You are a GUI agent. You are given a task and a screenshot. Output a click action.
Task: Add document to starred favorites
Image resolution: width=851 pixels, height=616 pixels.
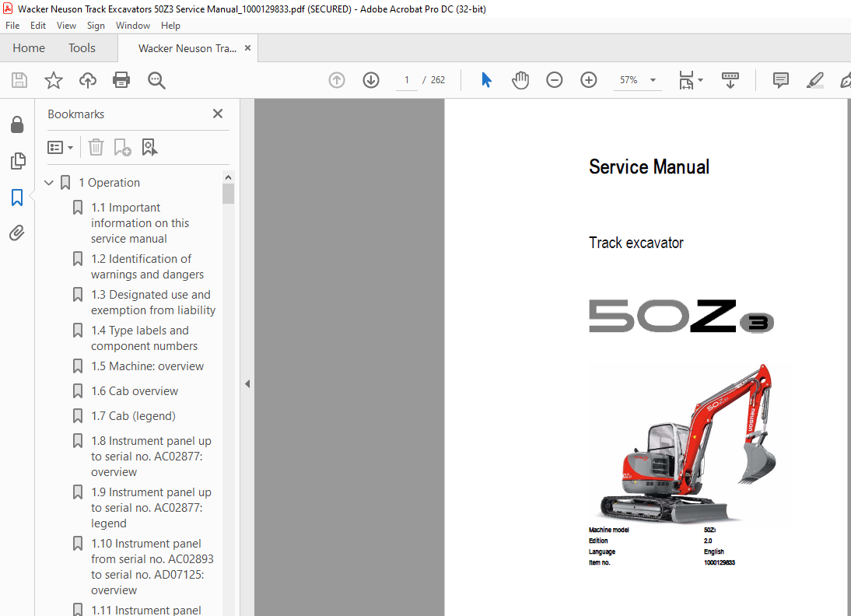(x=53, y=80)
